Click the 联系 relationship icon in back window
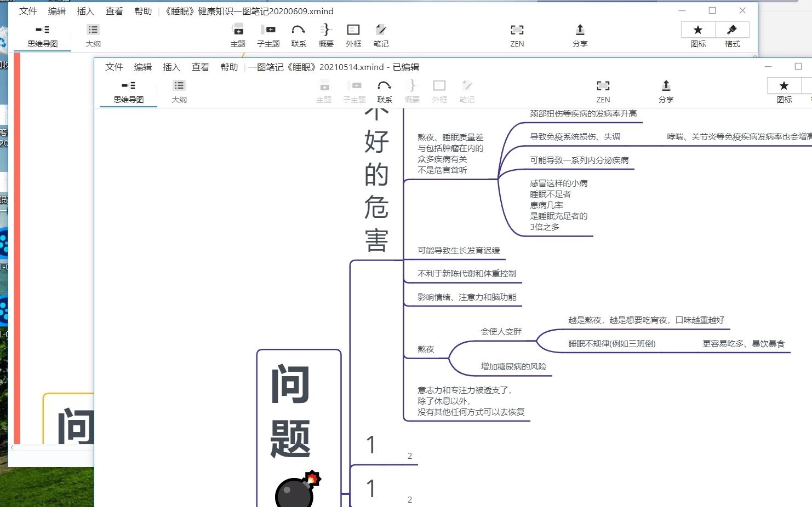The width and height of the screenshot is (812, 507). click(299, 36)
